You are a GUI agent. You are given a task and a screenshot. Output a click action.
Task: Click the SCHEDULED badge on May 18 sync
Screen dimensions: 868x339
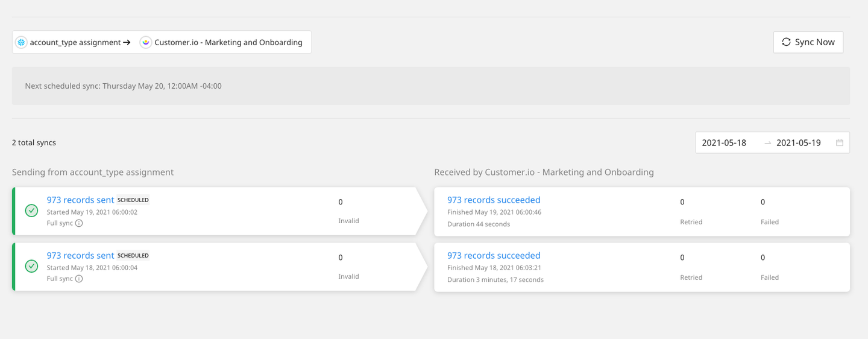click(x=133, y=256)
